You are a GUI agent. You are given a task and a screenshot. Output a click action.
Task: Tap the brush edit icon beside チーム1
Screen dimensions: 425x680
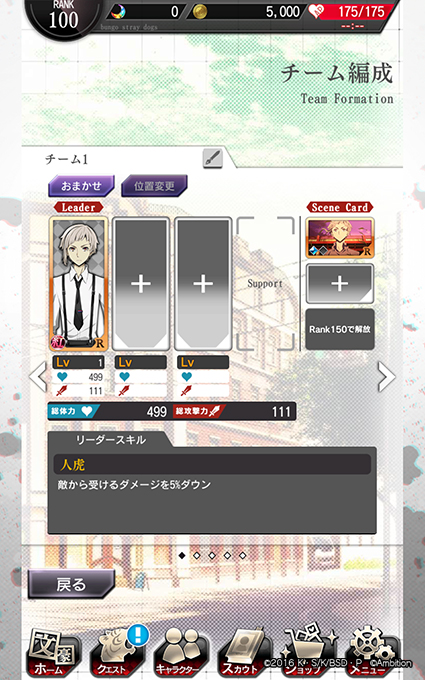pyautogui.click(x=213, y=158)
